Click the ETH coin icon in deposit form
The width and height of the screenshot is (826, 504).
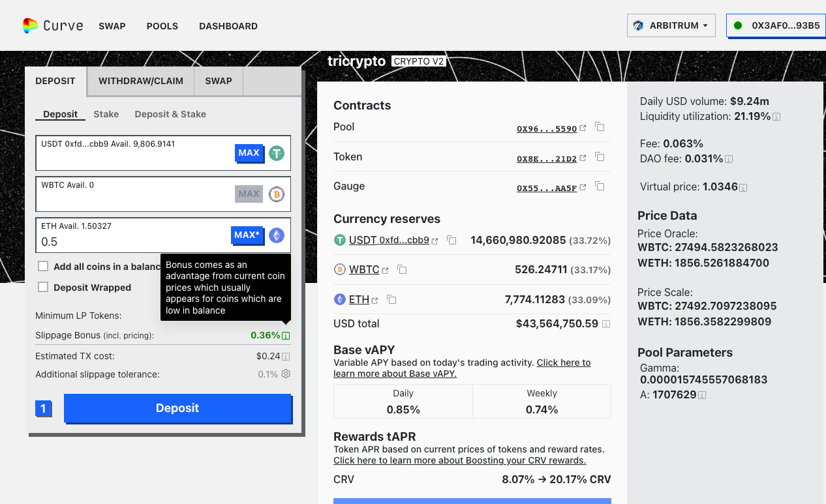pyautogui.click(x=277, y=235)
